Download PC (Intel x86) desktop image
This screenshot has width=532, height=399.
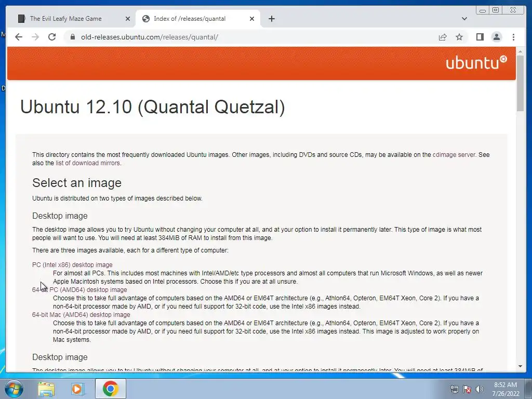(72, 265)
